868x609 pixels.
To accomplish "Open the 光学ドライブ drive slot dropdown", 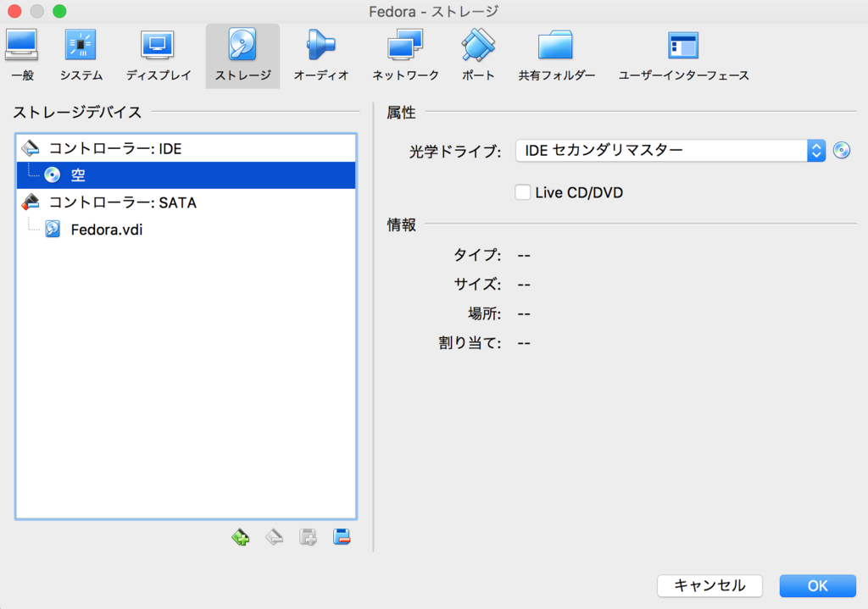I will (x=665, y=150).
